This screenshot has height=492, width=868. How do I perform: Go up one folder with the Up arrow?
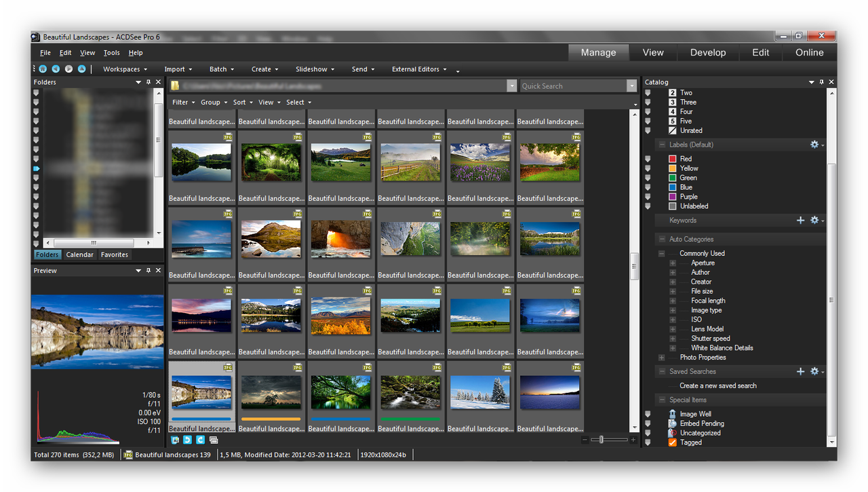[x=81, y=69]
